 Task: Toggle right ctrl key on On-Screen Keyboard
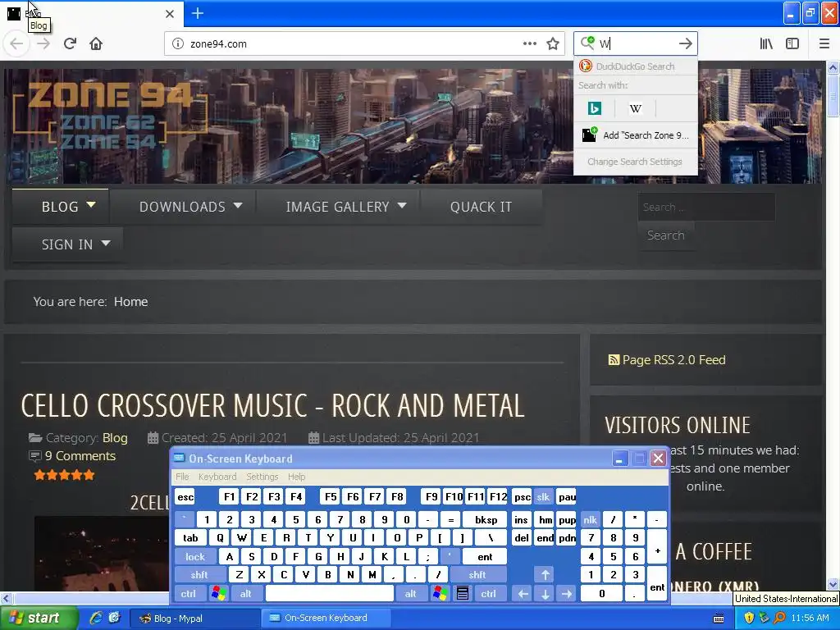488,594
